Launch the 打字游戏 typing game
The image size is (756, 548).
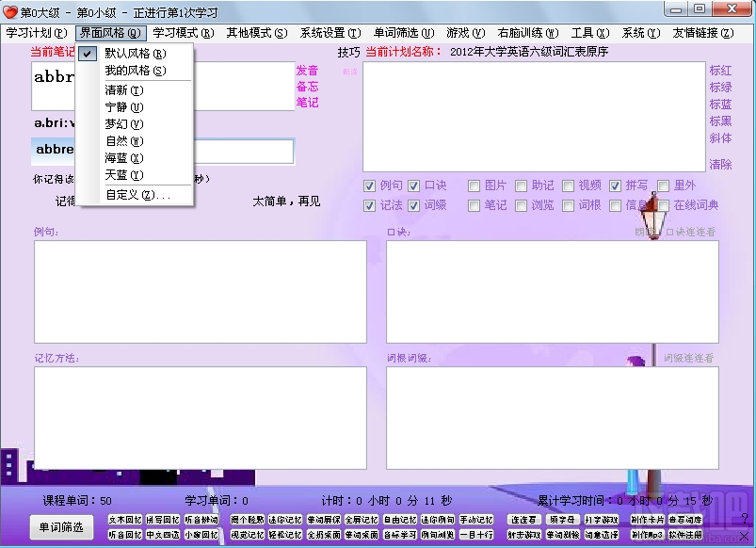click(x=602, y=520)
